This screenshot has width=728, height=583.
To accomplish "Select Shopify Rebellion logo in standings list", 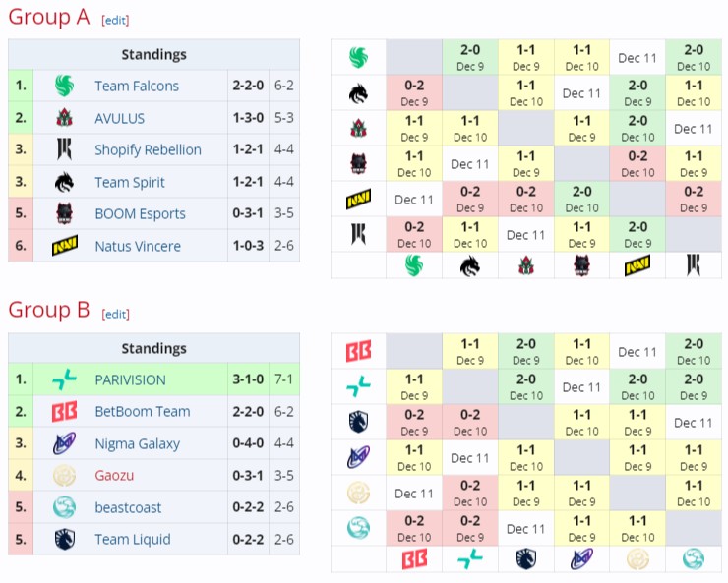I will pyautogui.click(x=65, y=149).
